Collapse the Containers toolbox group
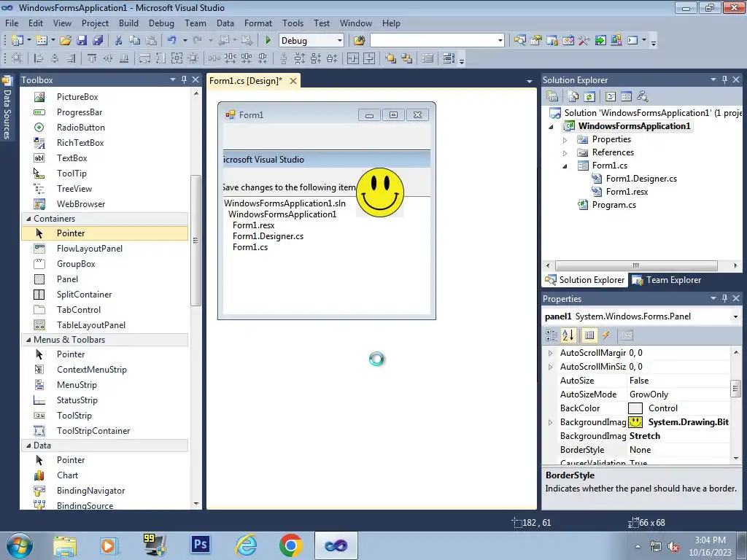Image resolution: width=747 pixels, height=560 pixels. [x=28, y=219]
